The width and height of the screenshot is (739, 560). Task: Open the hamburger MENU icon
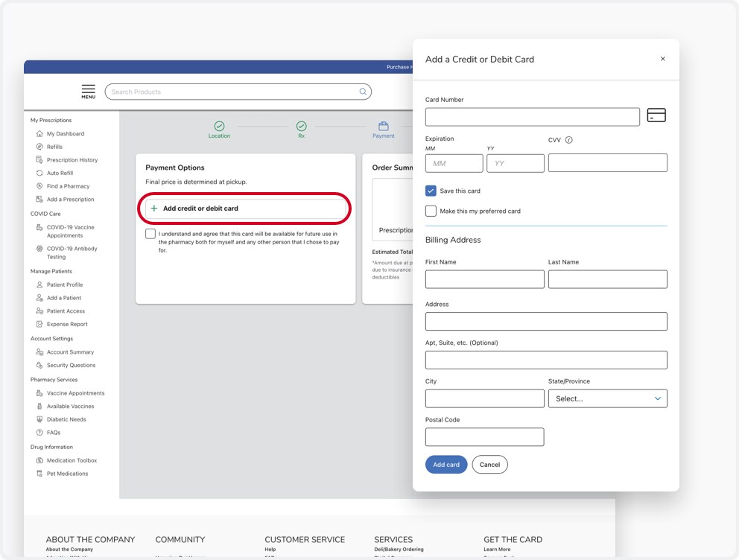coord(88,92)
